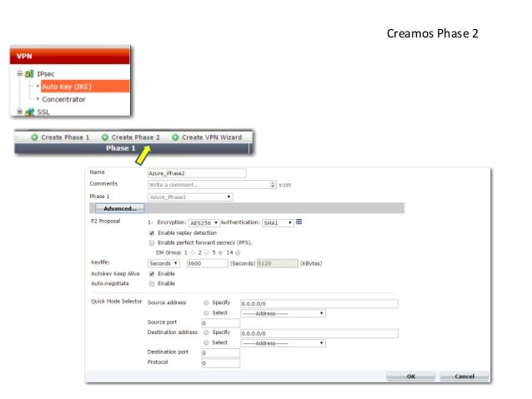532x399 pixels.
Task: Open Authentication dropdown SHA1
Action: pos(278,222)
